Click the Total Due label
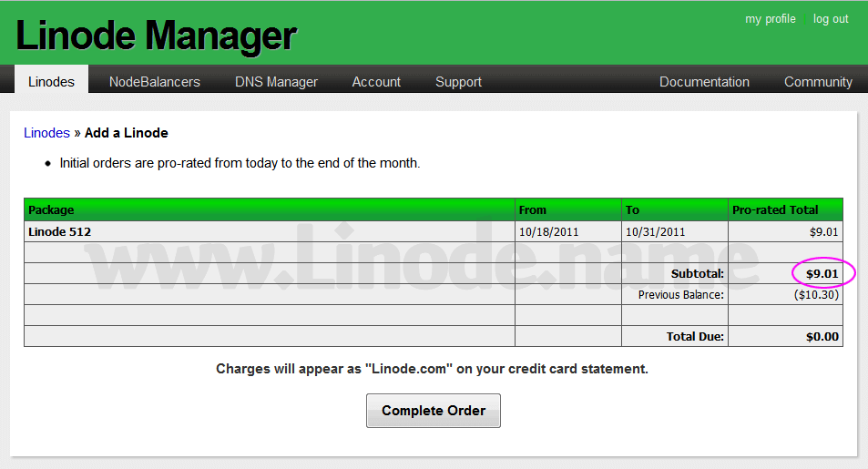Image resolution: width=868 pixels, height=469 pixels. pyautogui.click(x=695, y=337)
